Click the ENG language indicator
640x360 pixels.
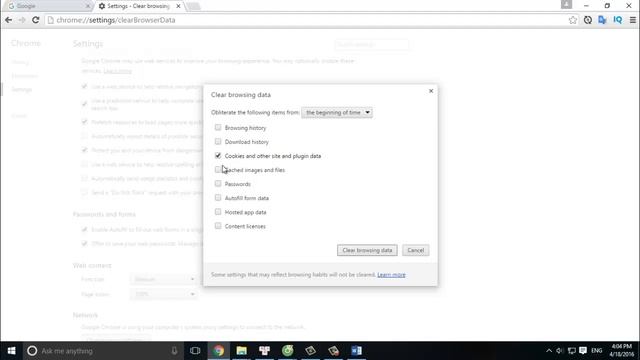coord(597,351)
